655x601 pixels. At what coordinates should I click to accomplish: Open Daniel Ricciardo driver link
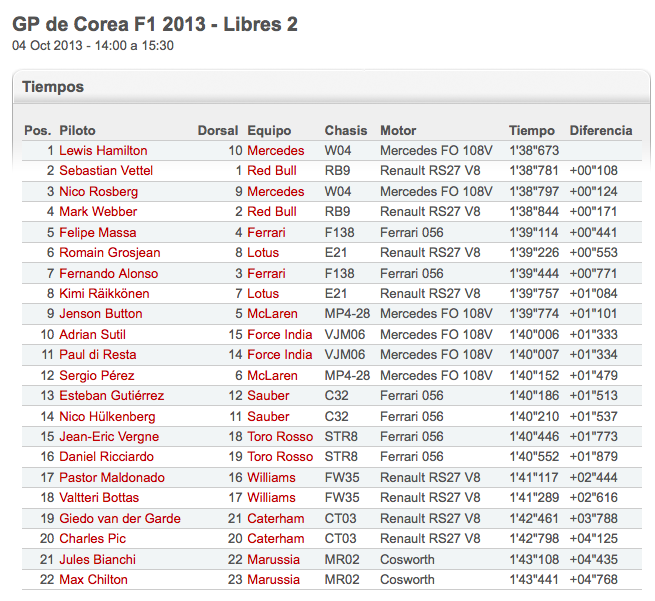107,456
